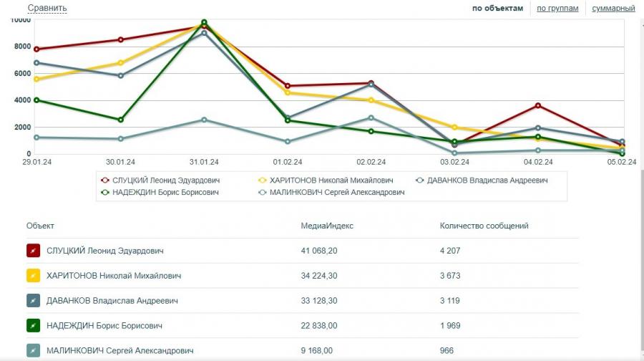Screen dimensions: 644x361
Task: Hide МАЛИНКОВИЧ line via legend entry
Action: point(326,192)
